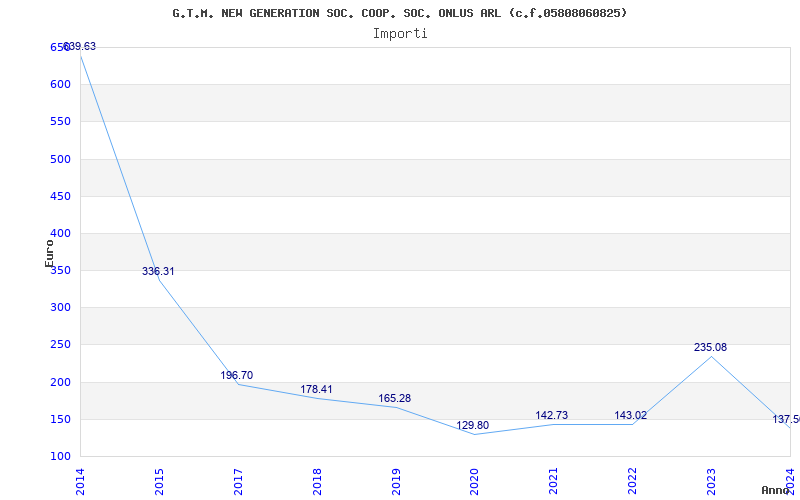
Task: Select data value 235.08 peak
Action: (x=710, y=347)
